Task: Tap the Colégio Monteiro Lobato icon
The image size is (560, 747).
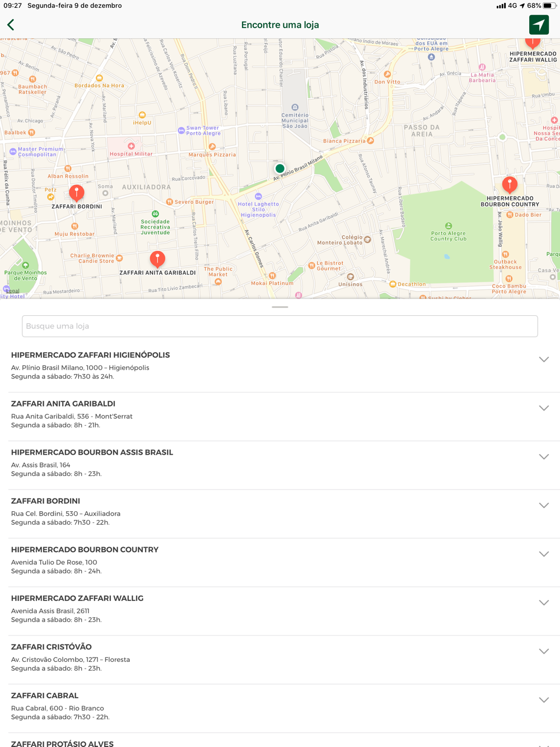Action: tap(367, 240)
